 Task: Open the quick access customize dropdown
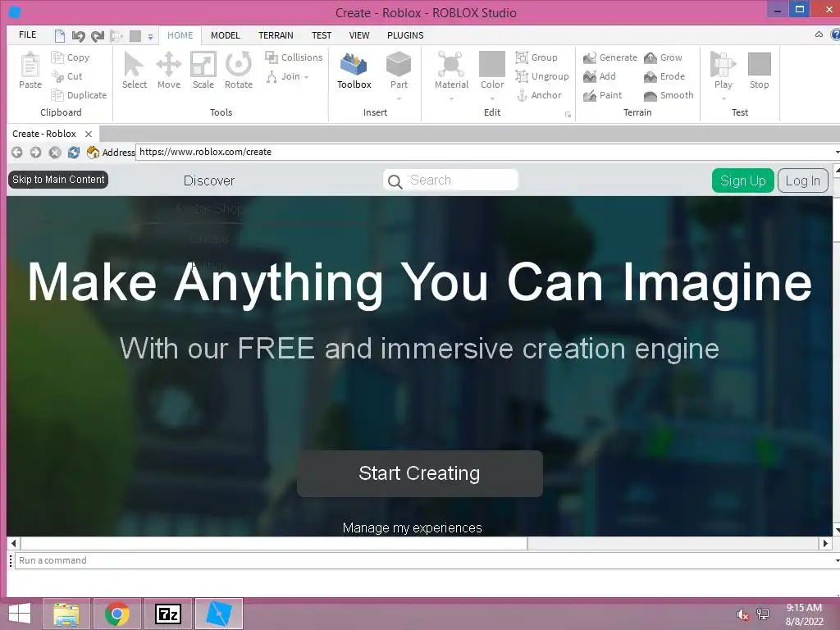coord(151,36)
